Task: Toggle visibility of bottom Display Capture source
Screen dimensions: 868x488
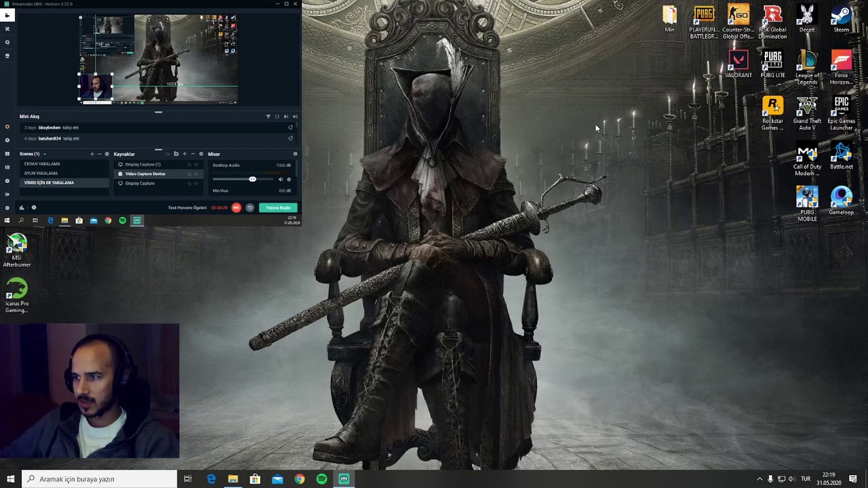Action: [197, 184]
